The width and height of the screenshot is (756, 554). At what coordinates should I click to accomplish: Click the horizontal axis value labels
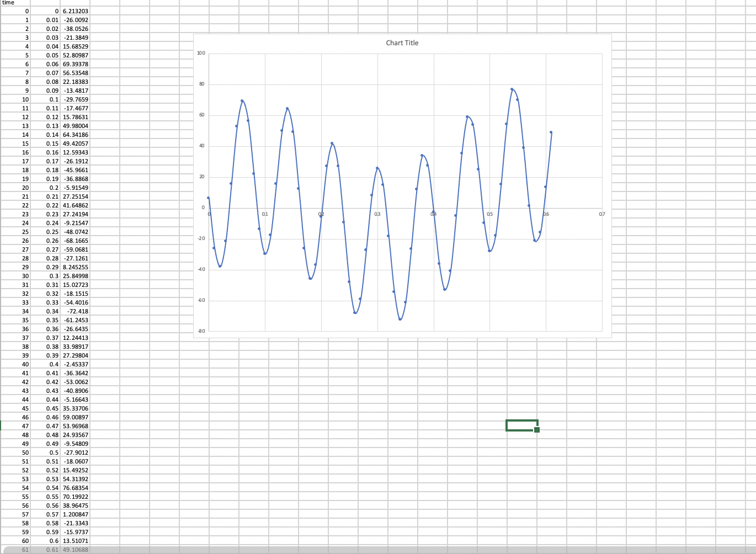[377, 214]
